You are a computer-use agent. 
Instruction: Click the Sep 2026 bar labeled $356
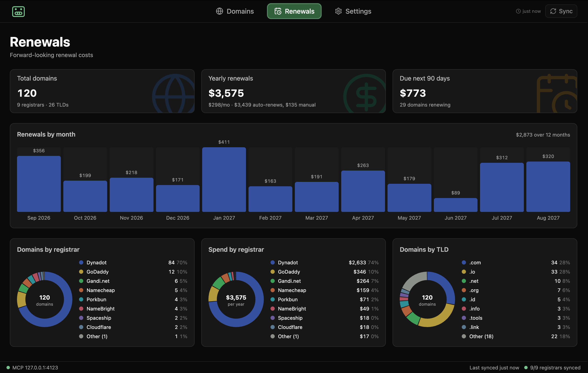(39, 184)
